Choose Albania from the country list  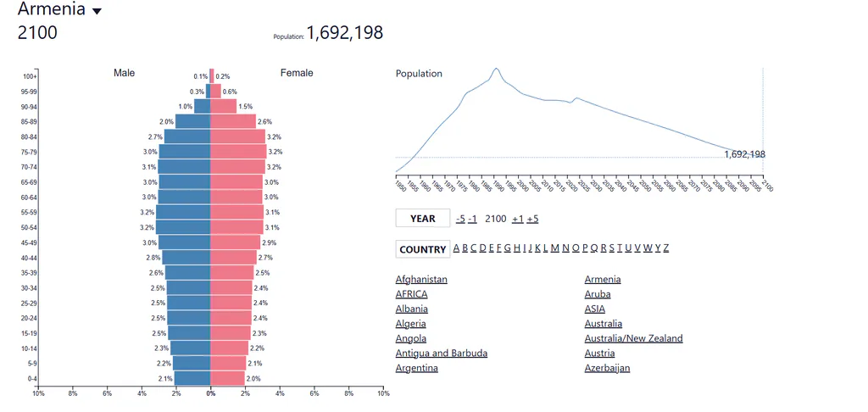(x=411, y=309)
